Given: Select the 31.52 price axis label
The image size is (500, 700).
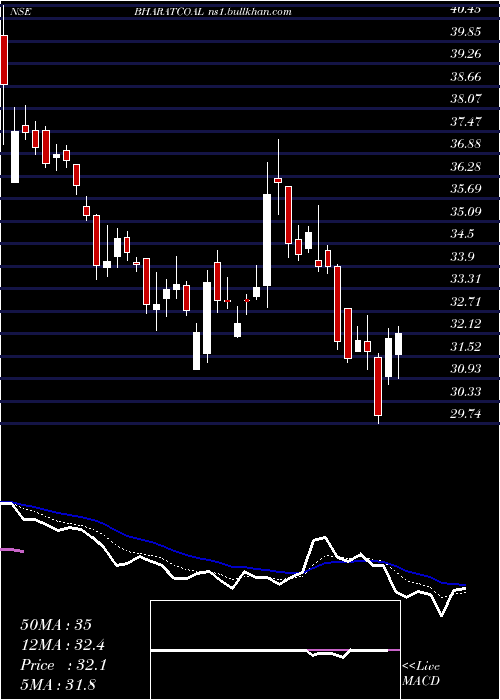Looking at the screenshot, I should pyautogui.click(x=466, y=347).
